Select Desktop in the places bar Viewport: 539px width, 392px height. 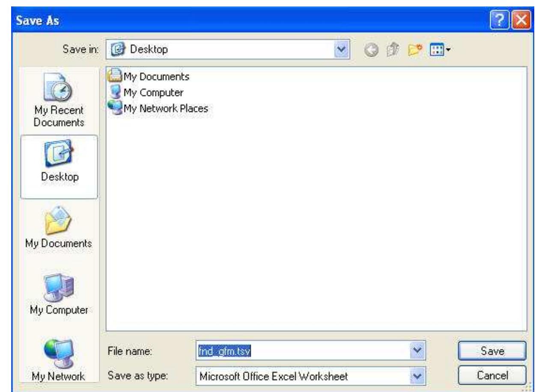[59, 167]
